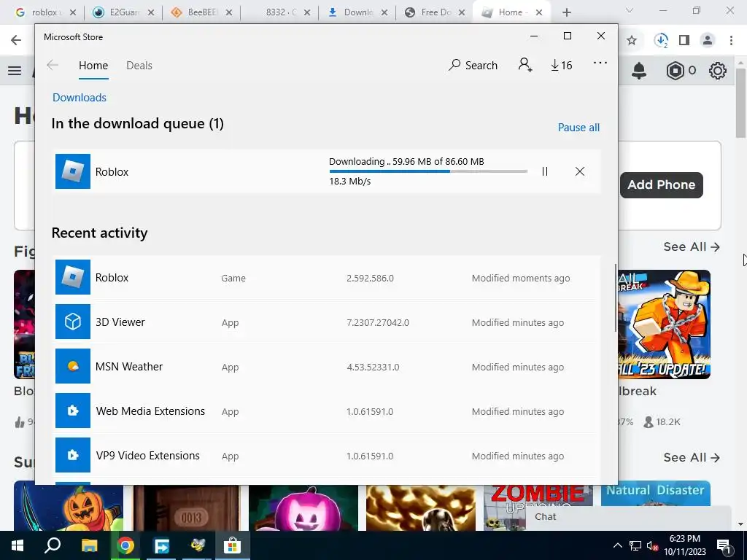Open Chrome profile avatar
The image size is (747, 560).
(708, 41)
